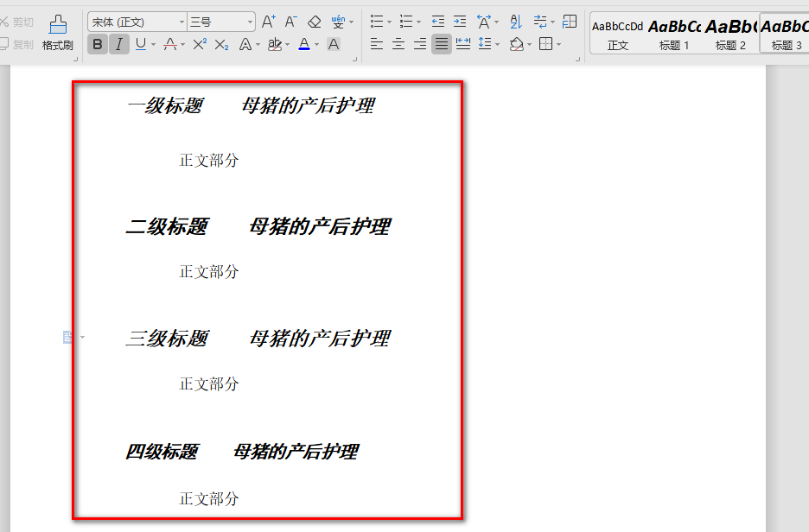
Task: Clear formatting with the eraser icon
Action: pyautogui.click(x=315, y=22)
